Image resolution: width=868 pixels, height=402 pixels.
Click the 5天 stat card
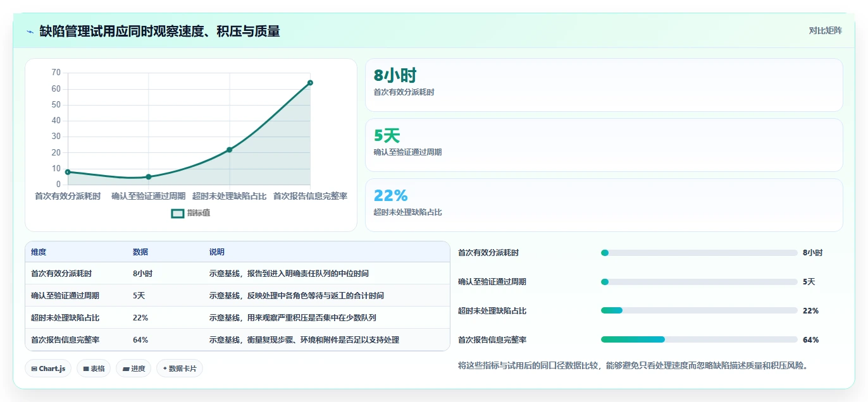point(604,145)
